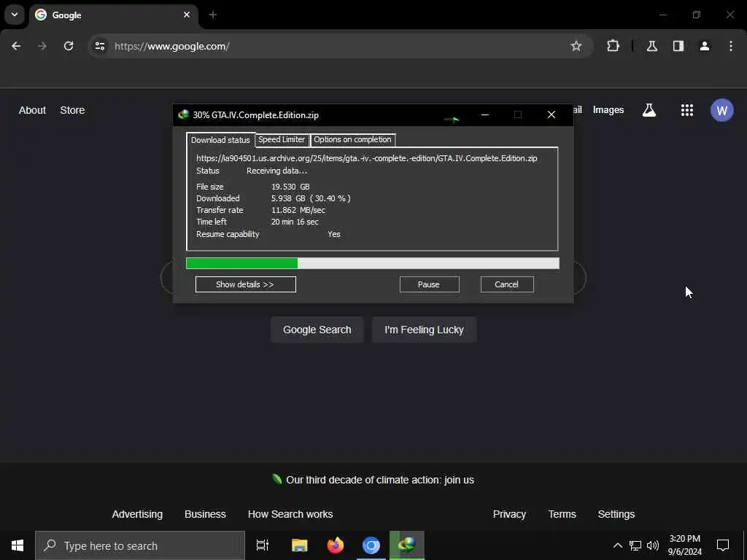Open Chrome three-dot menu
Viewport: 747px width, 560px height.
pyautogui.click(x=731, y=46)
